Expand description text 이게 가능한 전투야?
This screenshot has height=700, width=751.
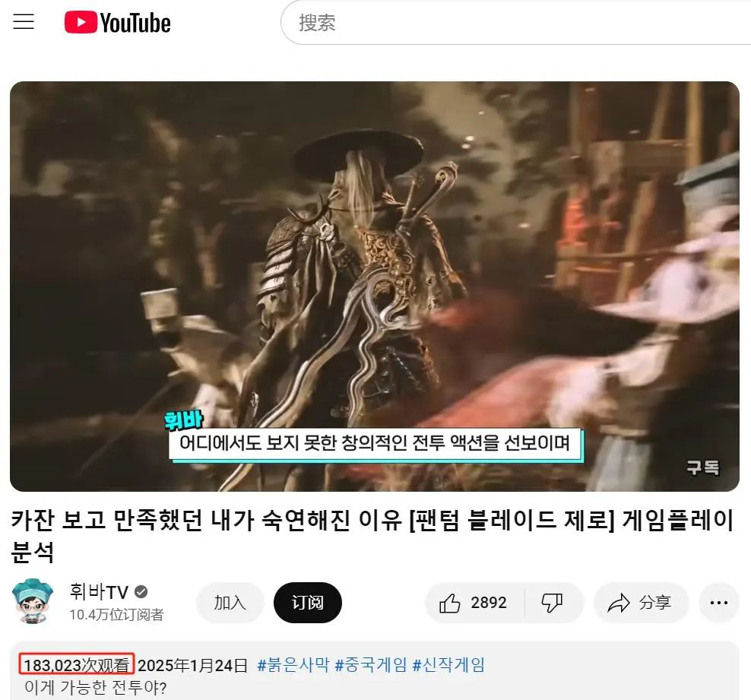coord(95,688)
